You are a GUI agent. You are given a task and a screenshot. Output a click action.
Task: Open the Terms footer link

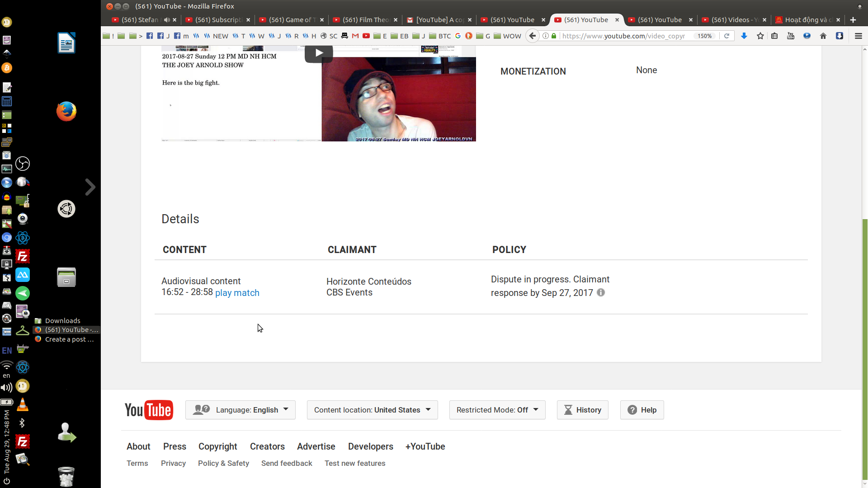pyautogui.click(x=137, y=463)
